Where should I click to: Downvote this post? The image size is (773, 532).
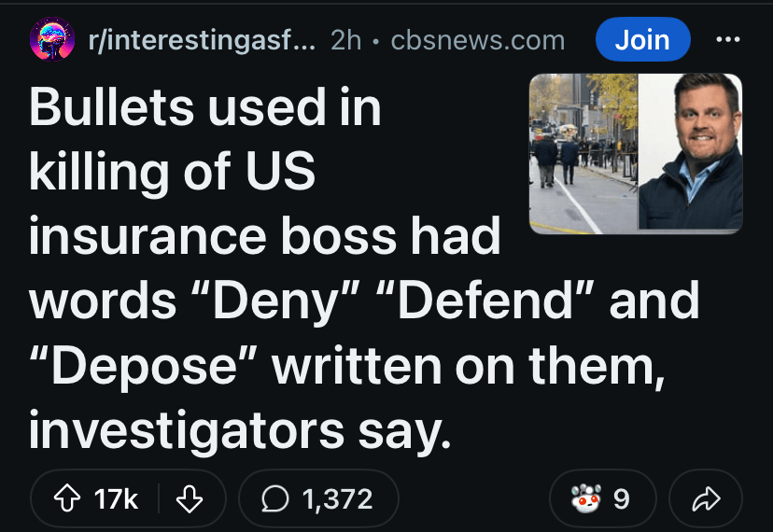tap(189, 499)
